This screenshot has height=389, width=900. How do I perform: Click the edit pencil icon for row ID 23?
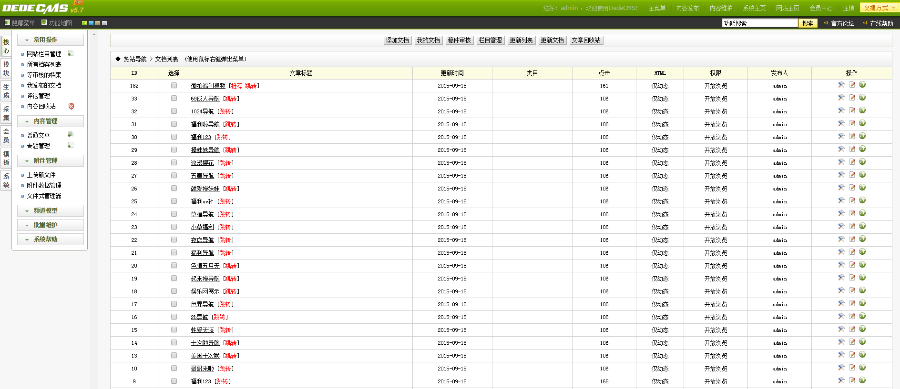click(x=852, y=226)
